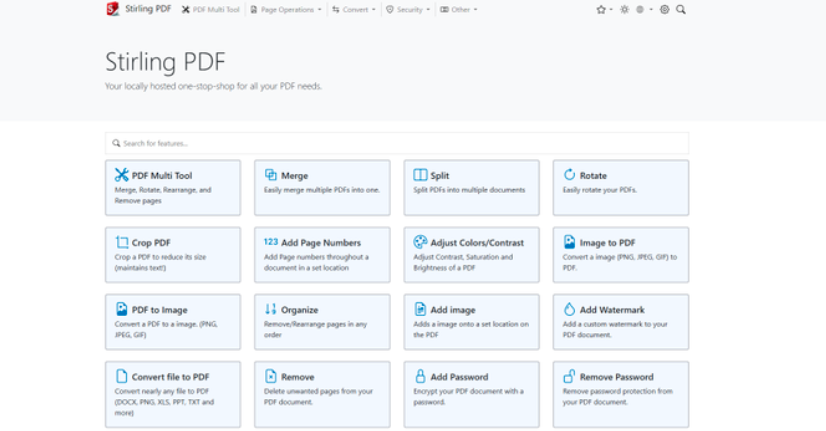The height and width of the screenshot is (431, 826).
Task: Click the Convert file to PDF icon
Action: (x=122, y=376)
